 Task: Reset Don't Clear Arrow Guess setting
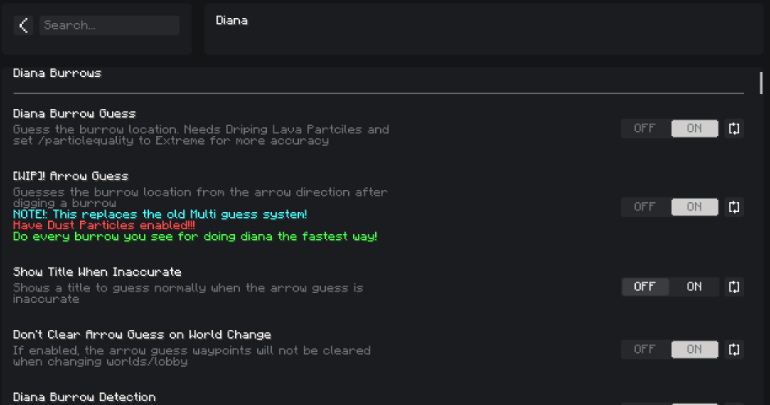[735, 349]
